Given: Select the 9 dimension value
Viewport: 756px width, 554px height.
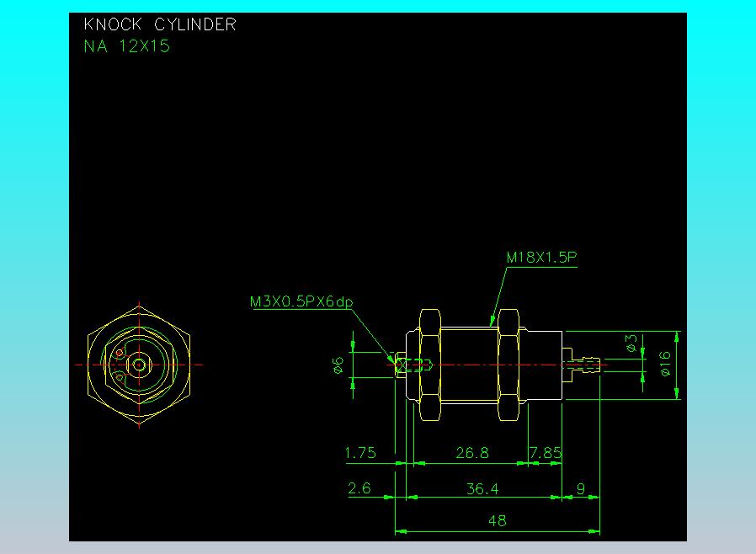Looking at the screenshot, I should [581, 489].
